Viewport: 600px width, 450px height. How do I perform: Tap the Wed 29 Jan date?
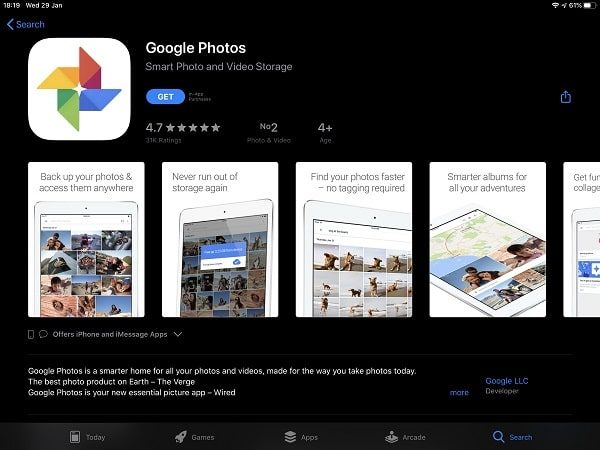(44, 5)
